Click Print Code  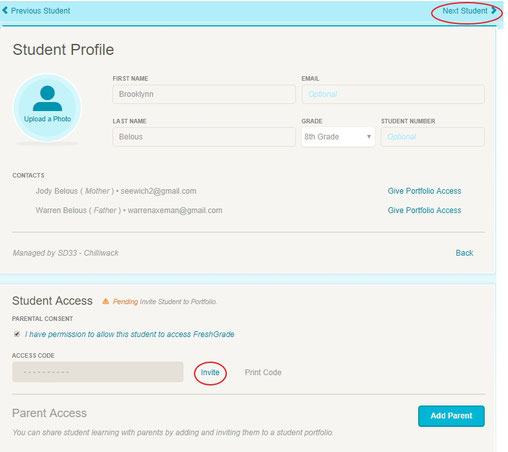pyautogui.click(x=263, y=372)
